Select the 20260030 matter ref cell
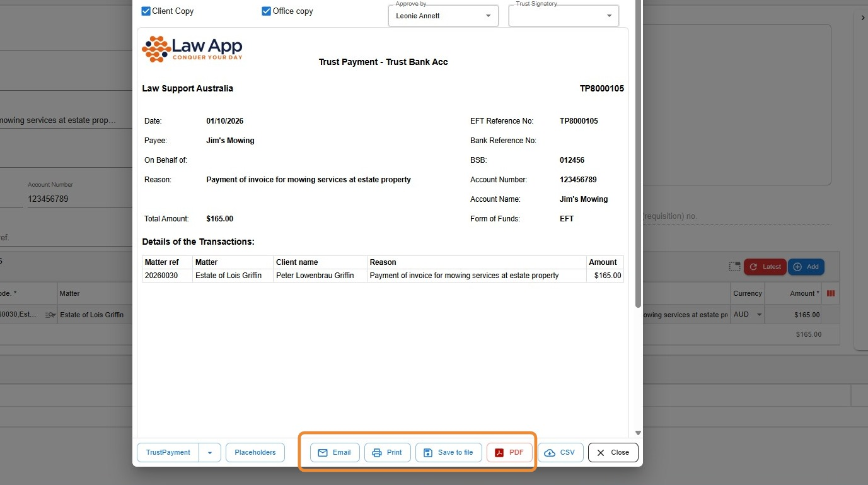Viewport: 868px width, 485px height. pyautogui.click(x=167, y=276)
